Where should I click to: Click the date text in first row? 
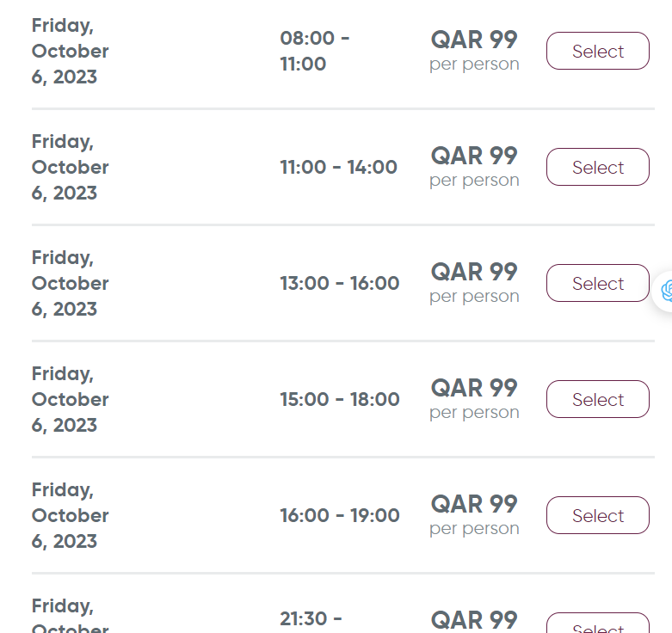(70, 51)
